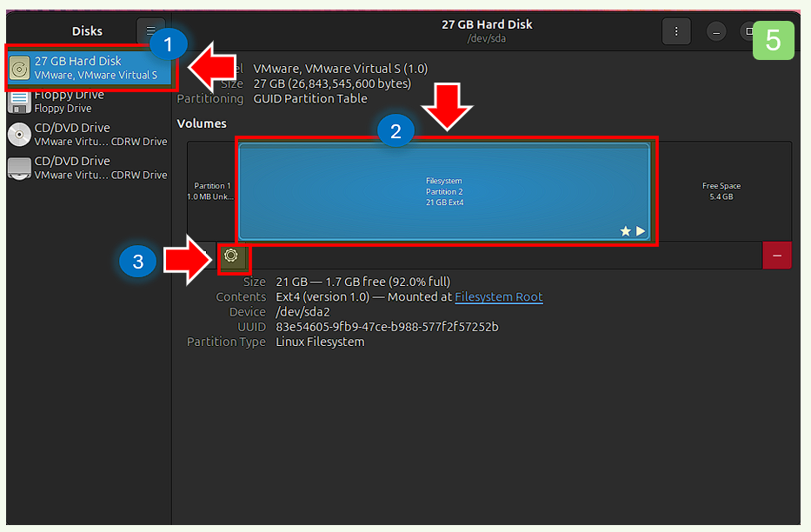This screenshot has width=811, height=532.
Task: Open the Disks application hamburger menu
Action: click(150, 31)
